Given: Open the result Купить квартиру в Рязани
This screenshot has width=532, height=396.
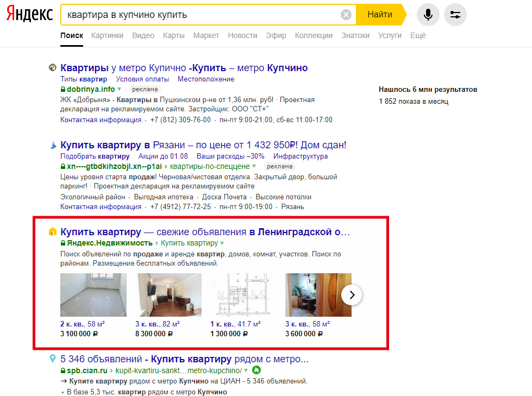Looking at the screenshot, I should pyautogui.click(x=203, y=145).
